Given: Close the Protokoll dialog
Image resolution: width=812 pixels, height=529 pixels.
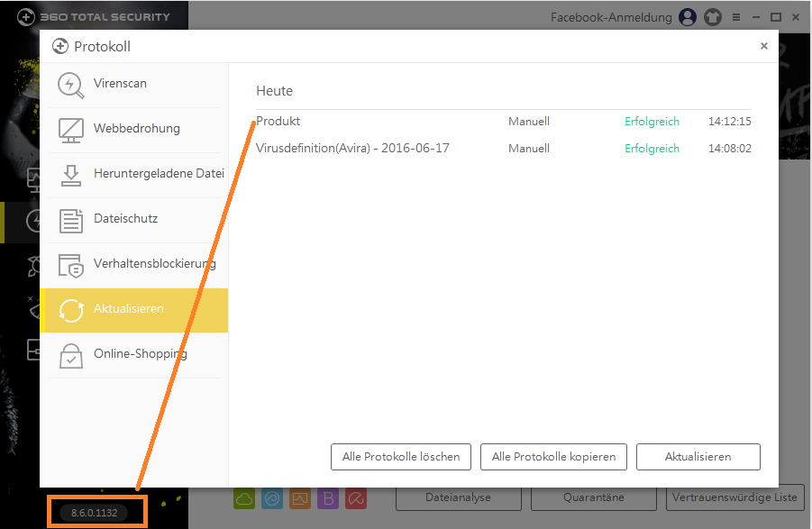Looking at the screenshot, I should [x=764, y=46].
